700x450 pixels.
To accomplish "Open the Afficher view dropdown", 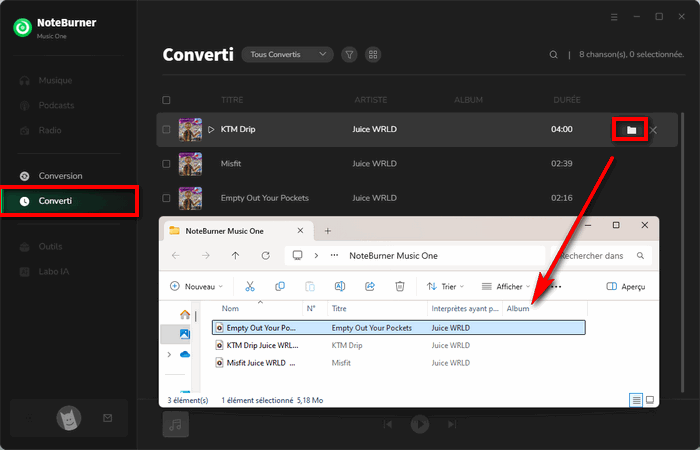I will (x=506, y=287).
